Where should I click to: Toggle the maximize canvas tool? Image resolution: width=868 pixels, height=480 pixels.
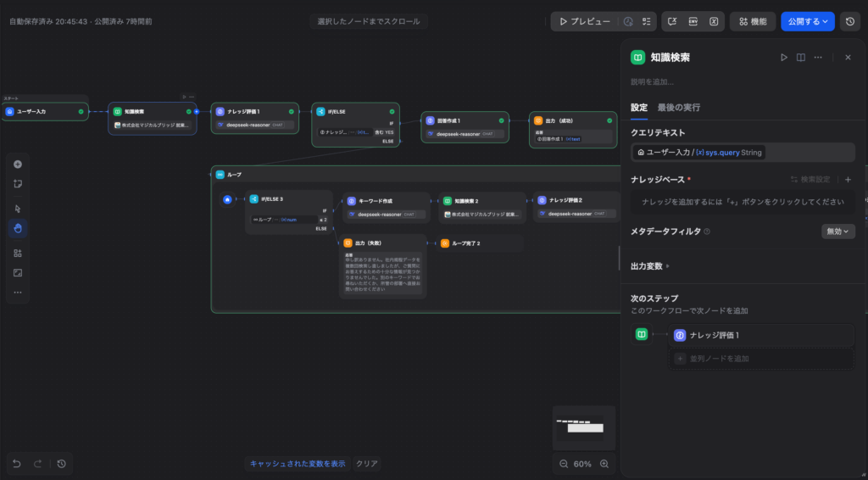point(18,273)
